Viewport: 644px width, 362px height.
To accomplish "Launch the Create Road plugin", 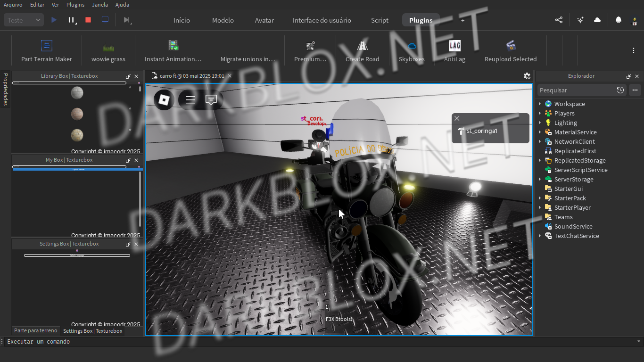I will pos(362,51).
